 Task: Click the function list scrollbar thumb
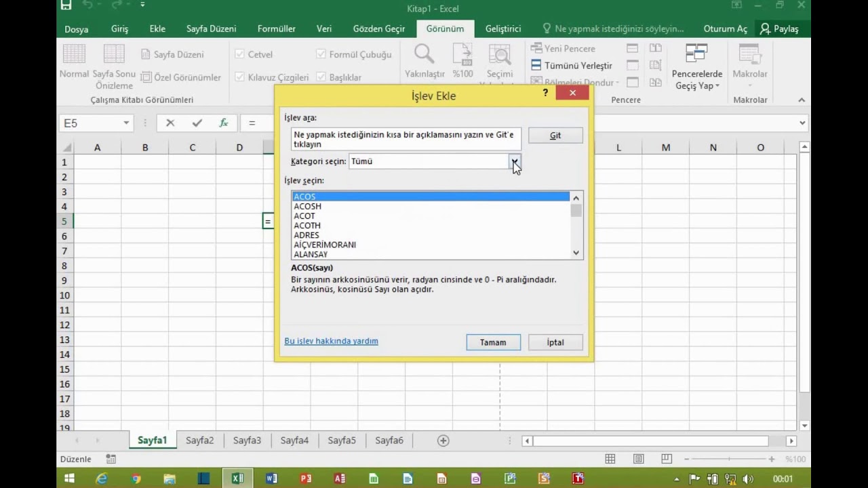click(576, 211)
